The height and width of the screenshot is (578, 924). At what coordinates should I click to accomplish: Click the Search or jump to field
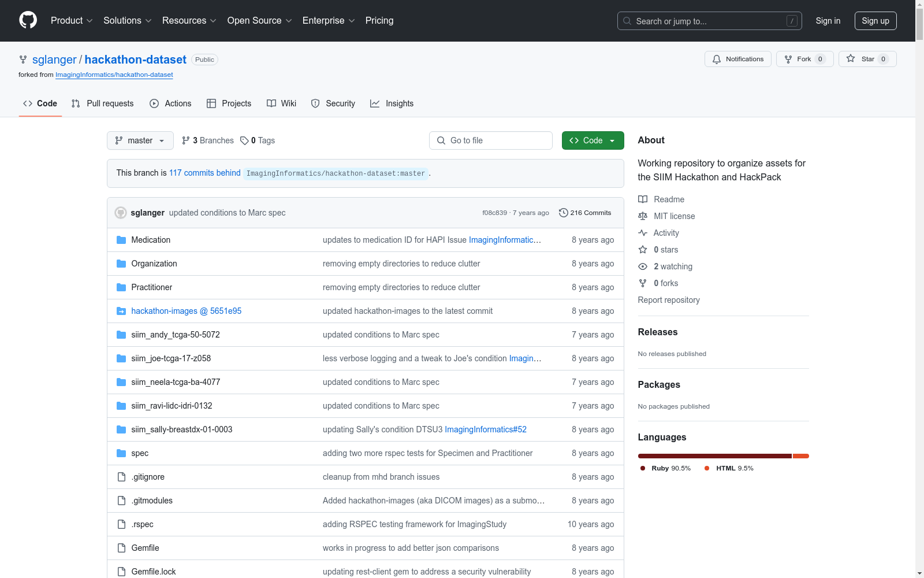pos(710,21)
